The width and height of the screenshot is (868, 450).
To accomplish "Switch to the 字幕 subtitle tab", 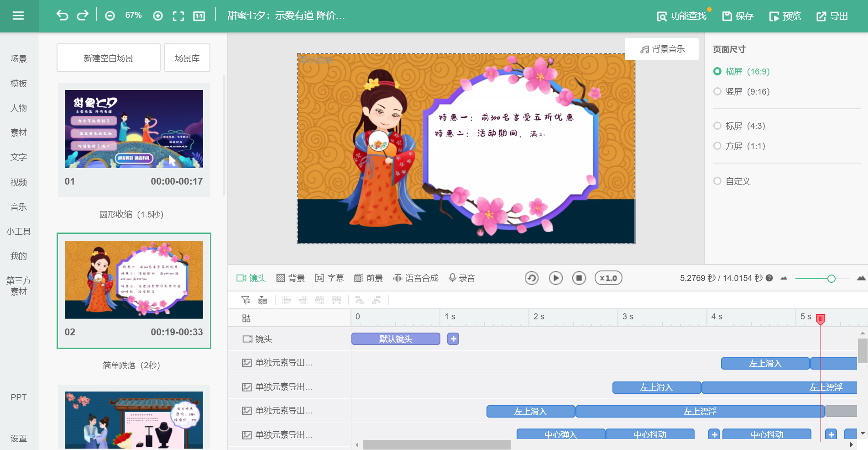I will (x=329, y=278).
